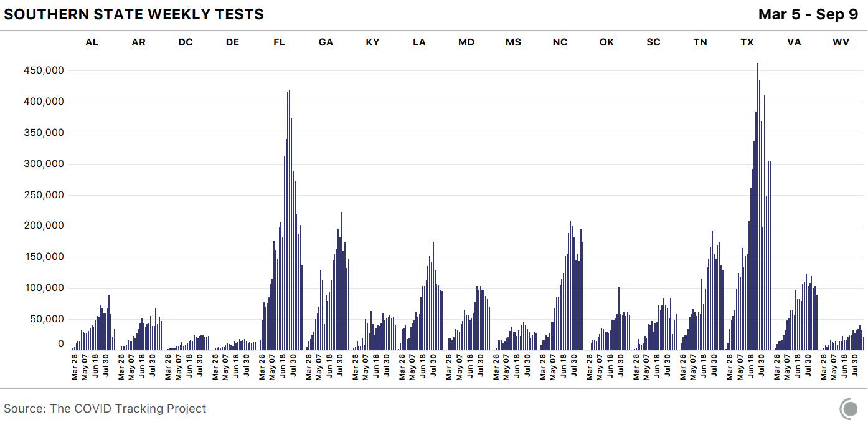Image resolution: width=868 pixels, height=425 pixels.
Task: Select the MS state label
Action: pos(513,42)
